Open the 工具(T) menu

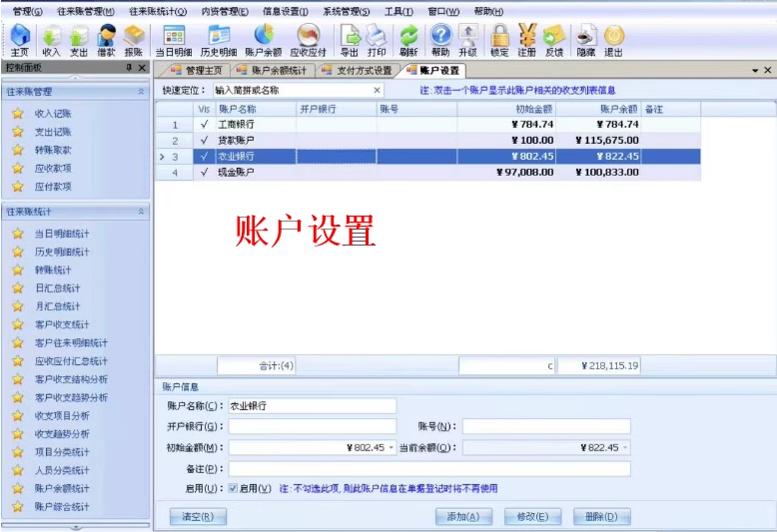coord(398,11)
